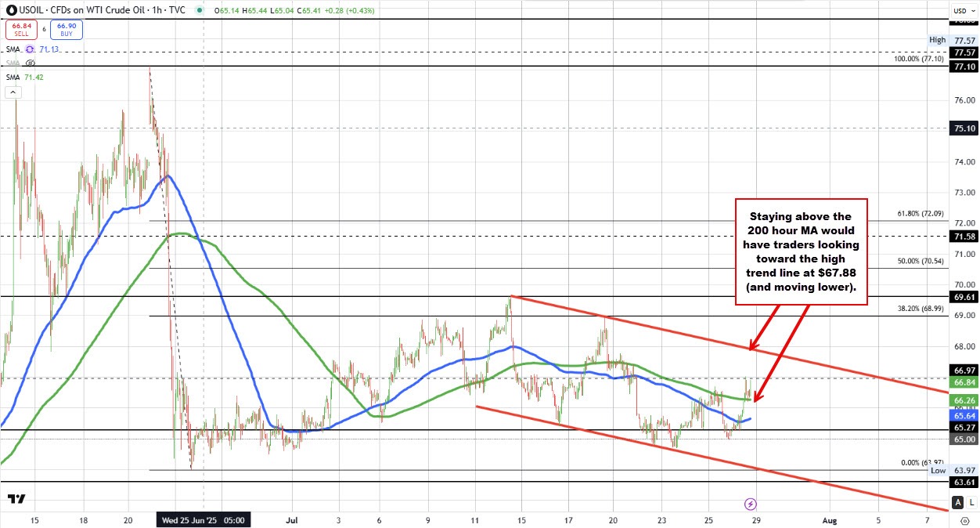This screenshot has width=980, height=528.
Task: Click the 66.97 price axis label
Action: point(963,371)
